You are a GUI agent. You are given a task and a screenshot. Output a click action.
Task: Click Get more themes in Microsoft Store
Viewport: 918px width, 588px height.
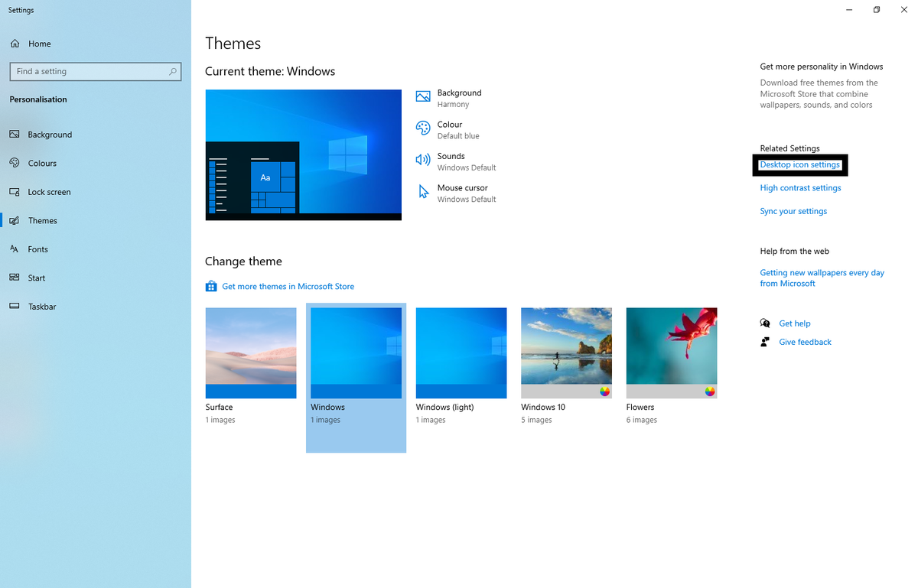[x=288, y=286]
